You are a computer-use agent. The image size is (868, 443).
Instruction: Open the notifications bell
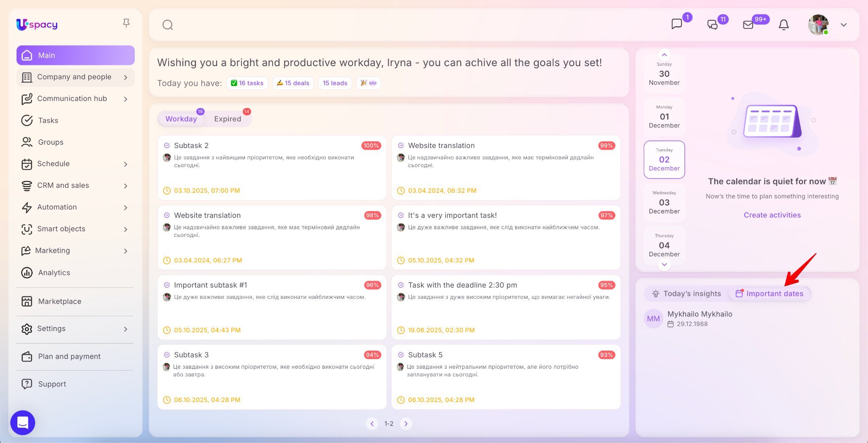coord(784,25)
